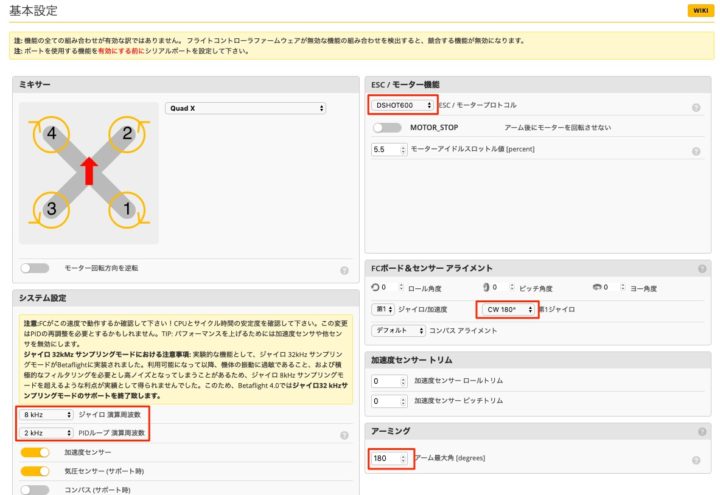Click help icon for motor direction reverse

[344, 270]
